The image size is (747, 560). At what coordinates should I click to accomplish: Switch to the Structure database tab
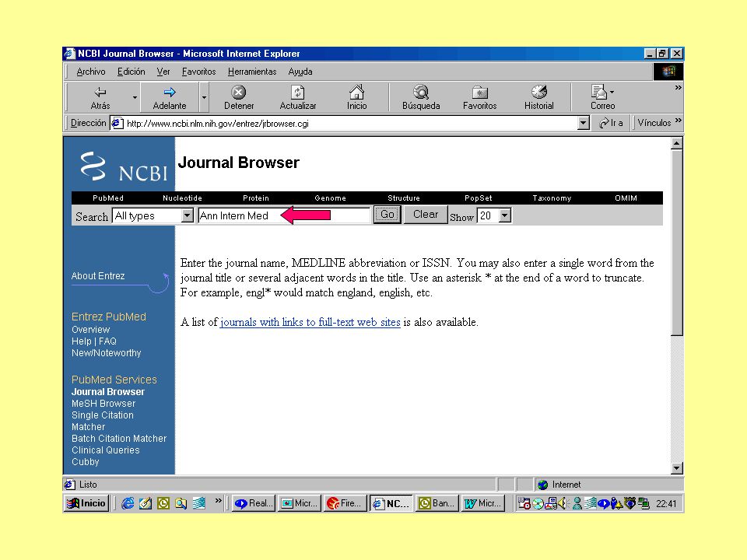click(x=404, y=198)
